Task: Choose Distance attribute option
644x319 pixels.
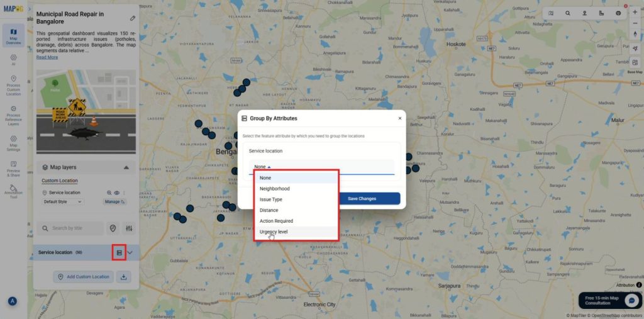Action: [x=296, y=210]
